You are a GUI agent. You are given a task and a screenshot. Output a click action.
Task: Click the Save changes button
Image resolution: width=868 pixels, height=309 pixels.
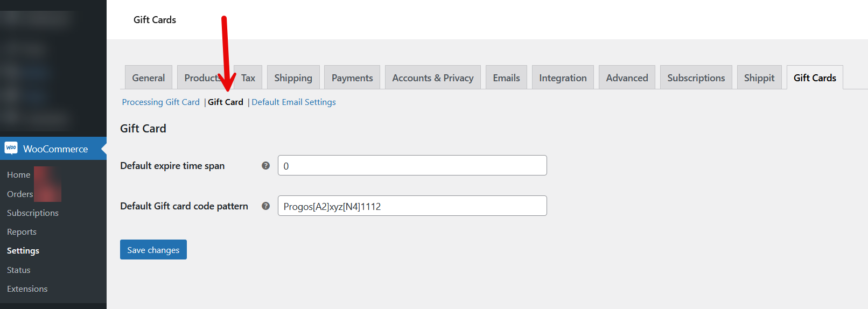[153, 250]
